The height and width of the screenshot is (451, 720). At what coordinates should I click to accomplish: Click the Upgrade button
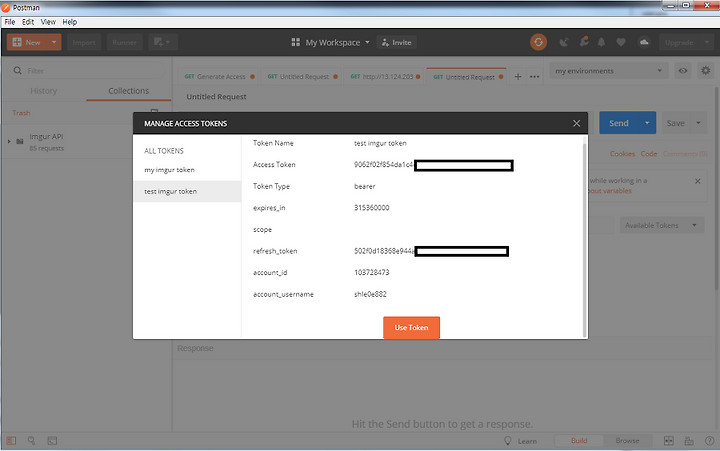pyautogui.click(x=679, y=42)
